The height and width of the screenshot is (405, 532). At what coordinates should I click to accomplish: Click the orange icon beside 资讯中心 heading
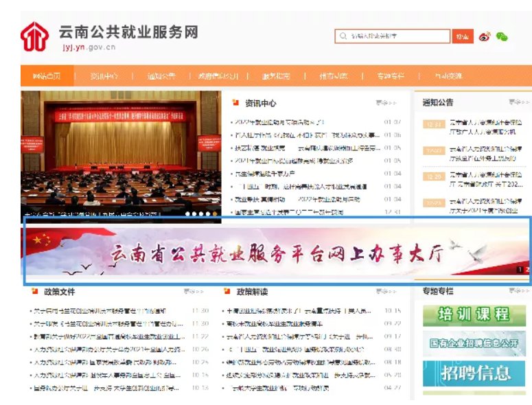pos(237,103)
